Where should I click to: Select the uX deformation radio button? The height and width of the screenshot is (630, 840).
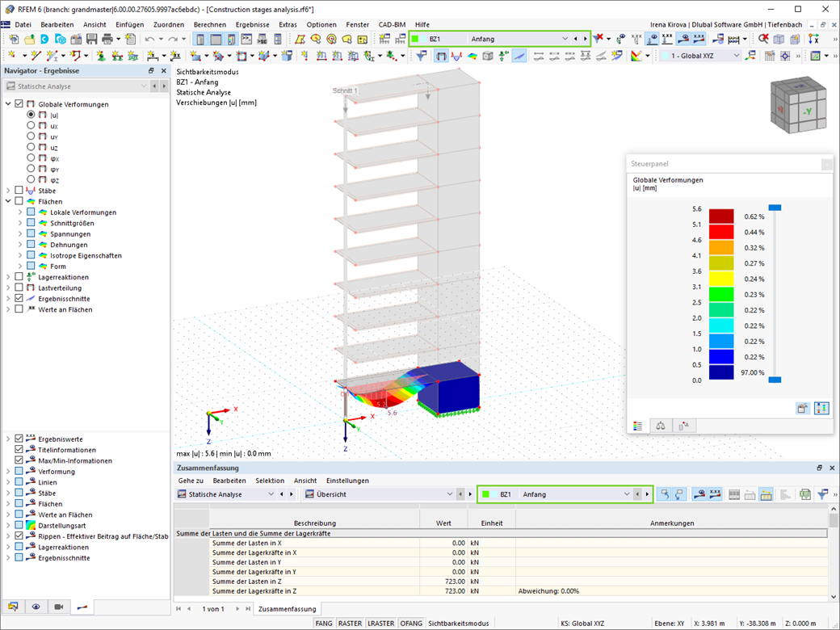(x=31, y=125)
